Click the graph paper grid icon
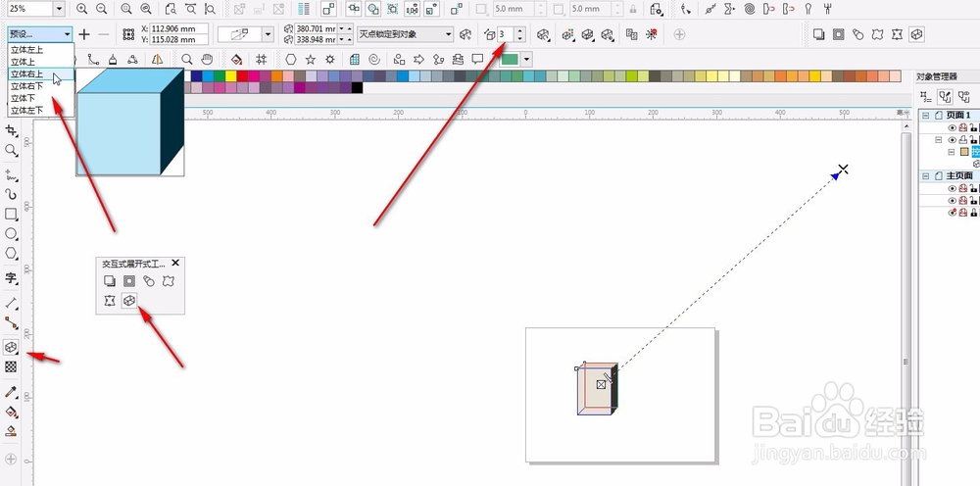This screenshot has height=486, width=980. click(x=355, y=60)
